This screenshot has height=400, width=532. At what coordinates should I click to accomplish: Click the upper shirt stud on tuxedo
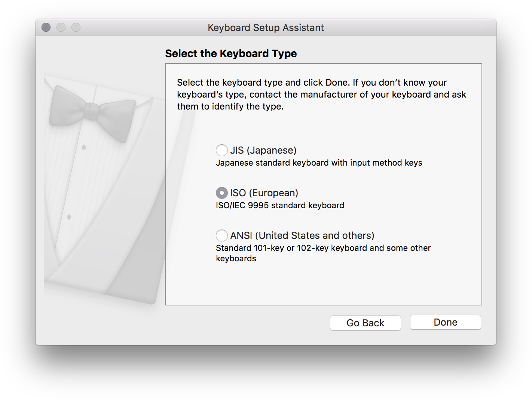point(84,147)
